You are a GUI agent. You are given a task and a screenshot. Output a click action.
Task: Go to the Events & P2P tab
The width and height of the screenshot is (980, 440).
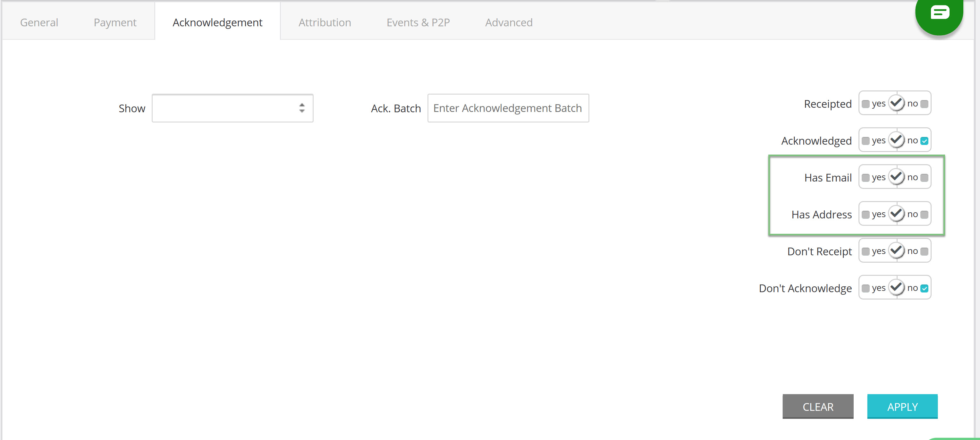[418, 22]
